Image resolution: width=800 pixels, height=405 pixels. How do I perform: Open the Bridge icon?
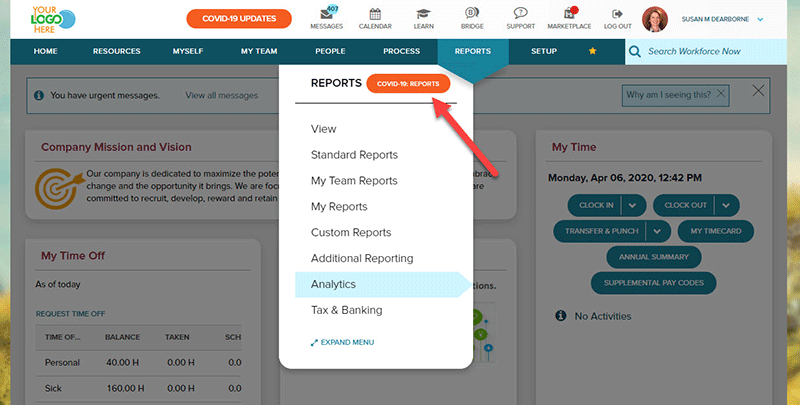pyautogui.click(x=471, y=15)
